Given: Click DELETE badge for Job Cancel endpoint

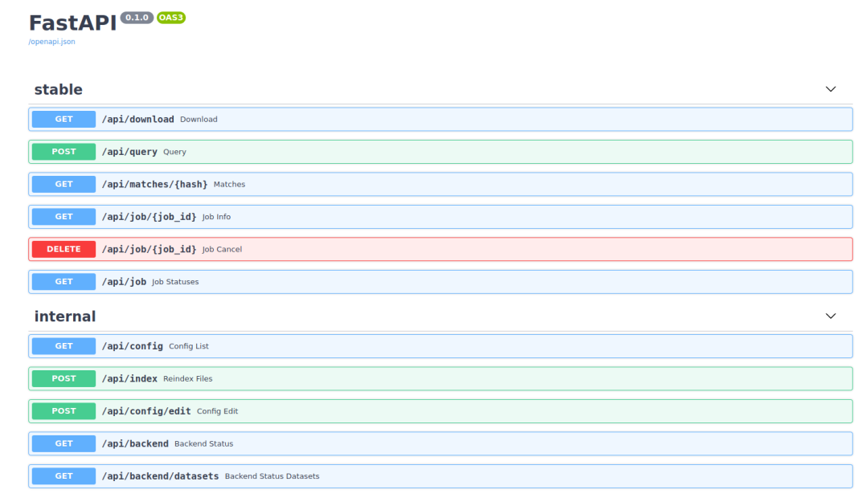Looking at the screenshot, I should (x=63, y=249).
